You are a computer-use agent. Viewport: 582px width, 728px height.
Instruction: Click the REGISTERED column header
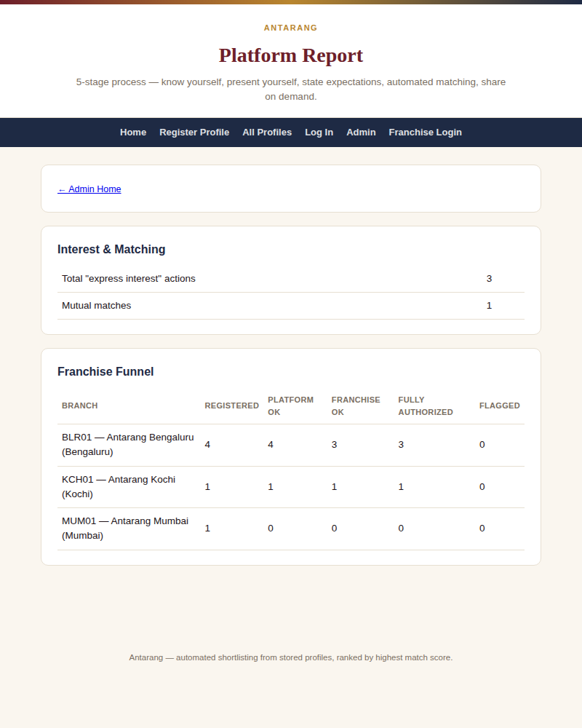[x=231, y=405]
